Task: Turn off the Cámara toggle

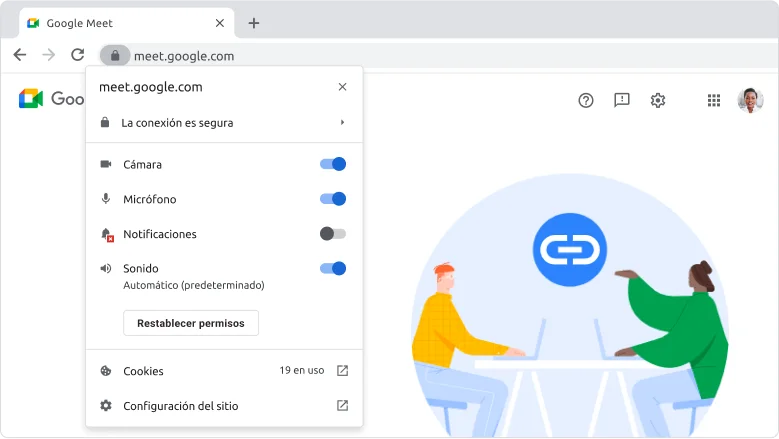Action: pos(333,164)
